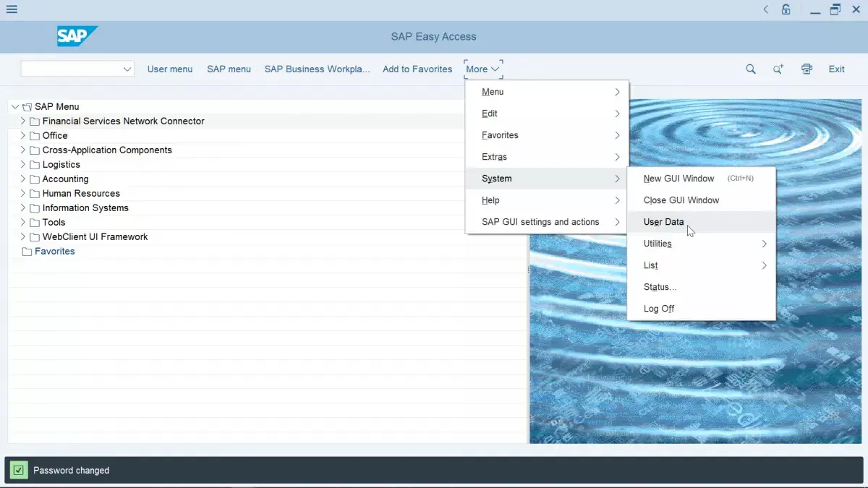
Task: Click the Logistics folder icon
Action: (x=35, y=165)
